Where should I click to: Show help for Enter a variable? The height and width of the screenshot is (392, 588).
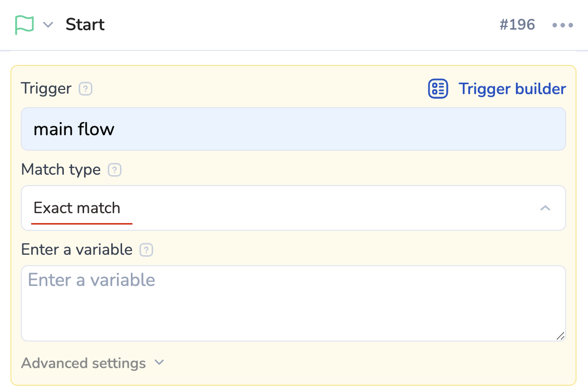click(146, 250)
